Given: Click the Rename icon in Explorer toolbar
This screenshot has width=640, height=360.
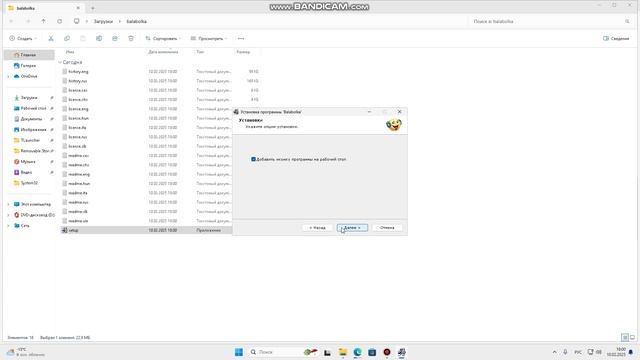Looking at the screenshot, I should click(x=99, y=38).
